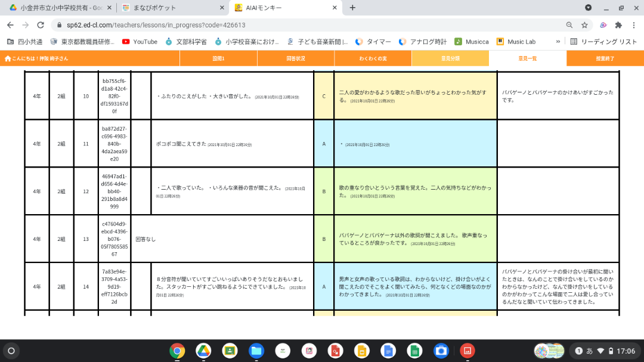Open Google Sheets from the shelf
This screenshot has width=644, height=362.
click(x=414, y=351)
